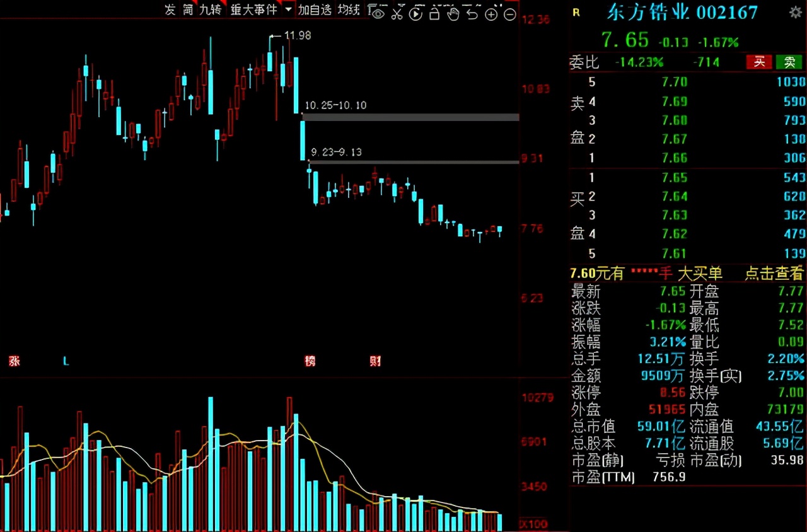Click the play replay icon on the toolbar
Viewport: 807px width, 532px height.
coord(415,14)
